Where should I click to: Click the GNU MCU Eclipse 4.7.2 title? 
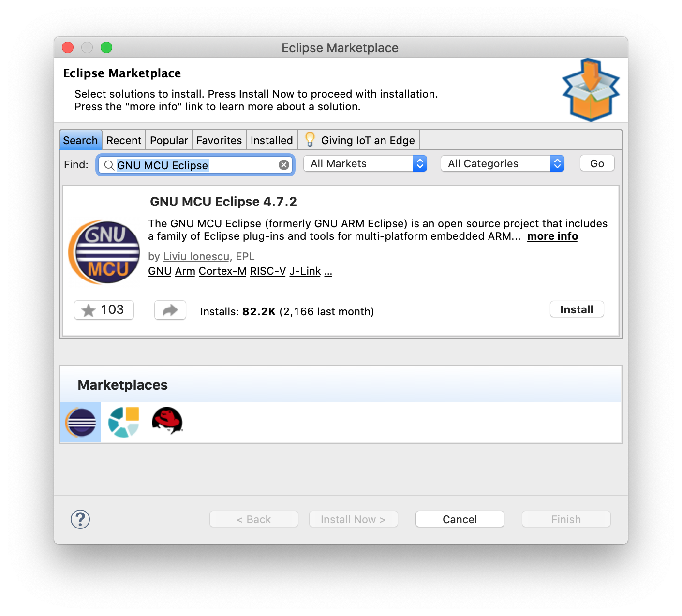tap(223, 201)
